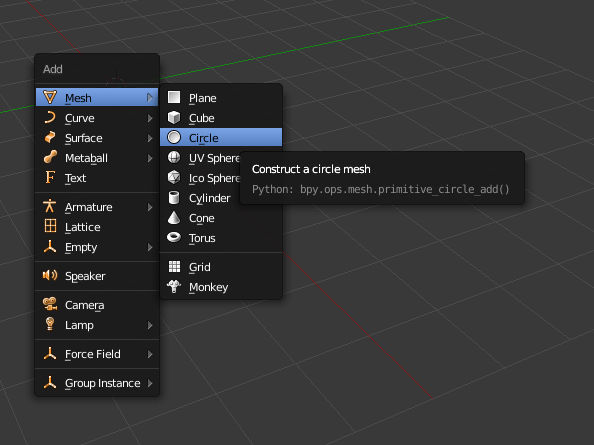Click the Torus ring icon
The width and height of the screenshot is (594, 445).
pos(174,237)
